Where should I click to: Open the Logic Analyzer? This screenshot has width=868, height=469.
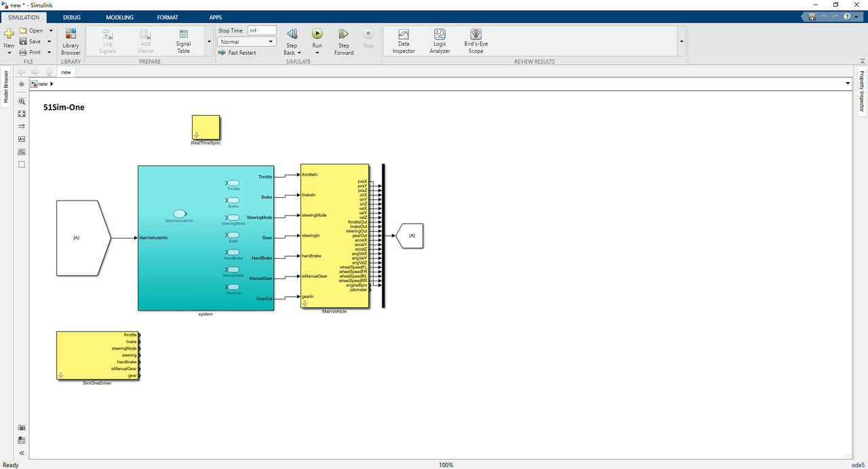[x=440, y=41]
